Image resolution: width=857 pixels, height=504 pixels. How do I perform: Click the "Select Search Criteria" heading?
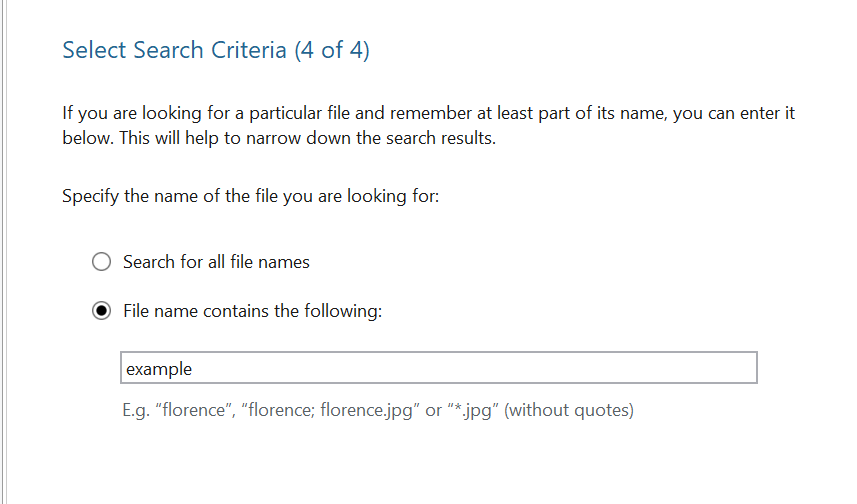point(174,50)
